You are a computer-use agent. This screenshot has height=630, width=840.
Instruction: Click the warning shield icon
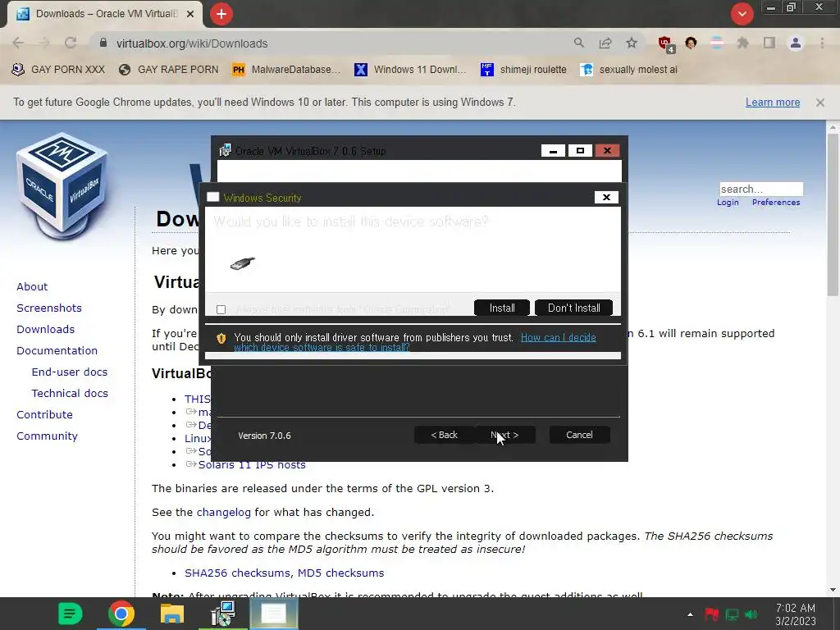[x=221, y=338]
